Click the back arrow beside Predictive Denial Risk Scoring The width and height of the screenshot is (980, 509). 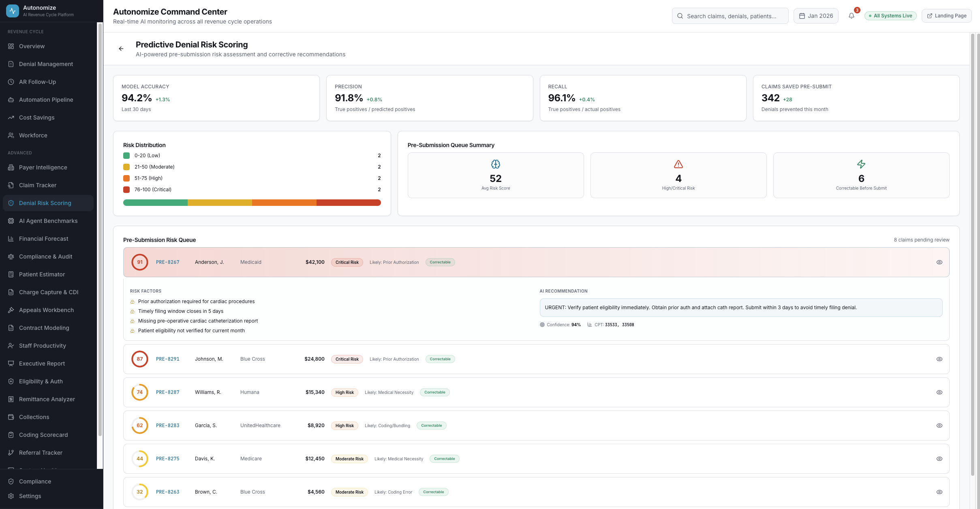(121, 49)
